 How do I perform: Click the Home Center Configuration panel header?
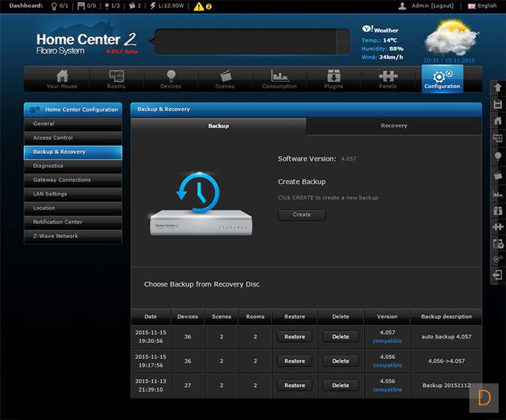point(73,110)
